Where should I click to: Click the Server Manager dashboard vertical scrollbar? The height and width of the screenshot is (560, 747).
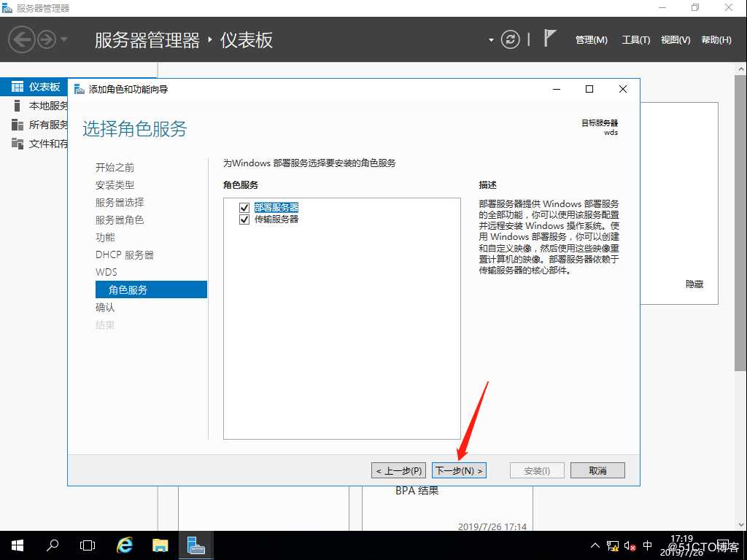point(740,224)
